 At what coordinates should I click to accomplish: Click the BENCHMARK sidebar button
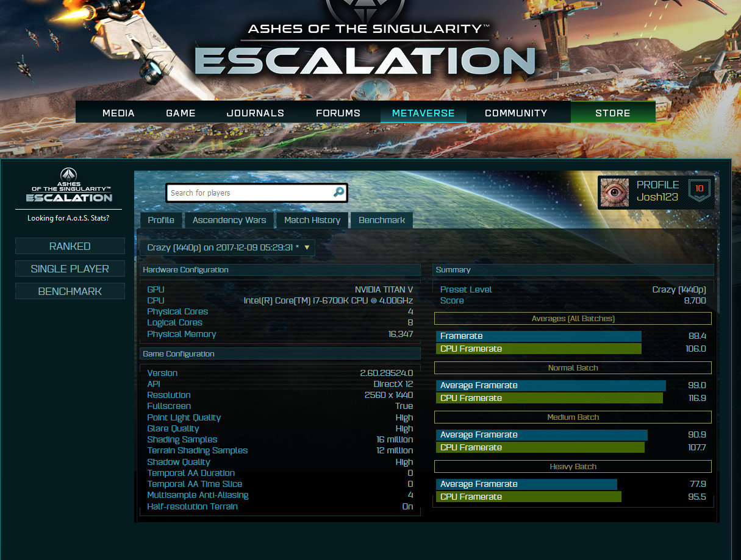pos(70,291)
